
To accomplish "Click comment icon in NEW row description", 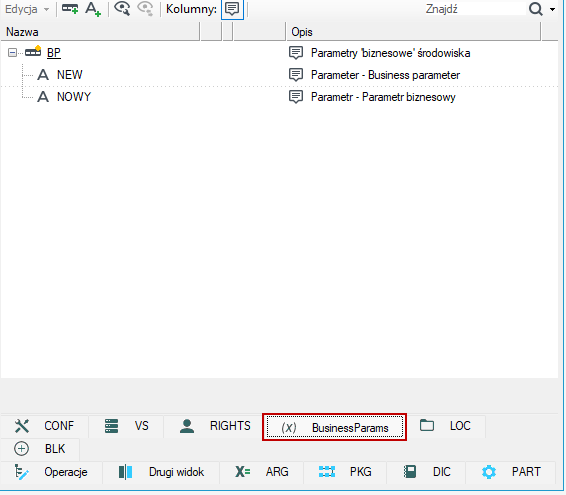I will [296, 75].
